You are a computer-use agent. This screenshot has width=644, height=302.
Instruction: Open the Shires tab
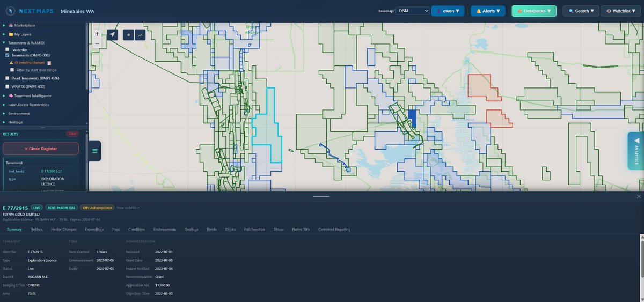pyautogui.click(x=279, y=229)
